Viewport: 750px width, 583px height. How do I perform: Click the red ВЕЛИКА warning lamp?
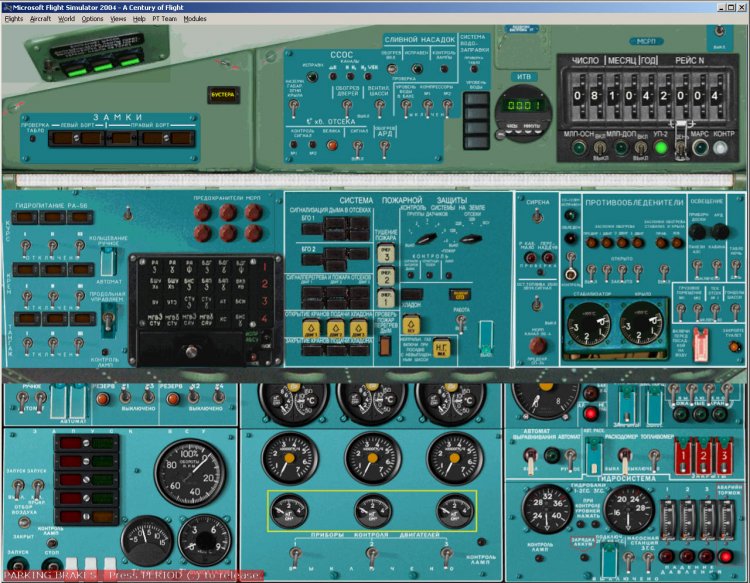pos(331,145)
